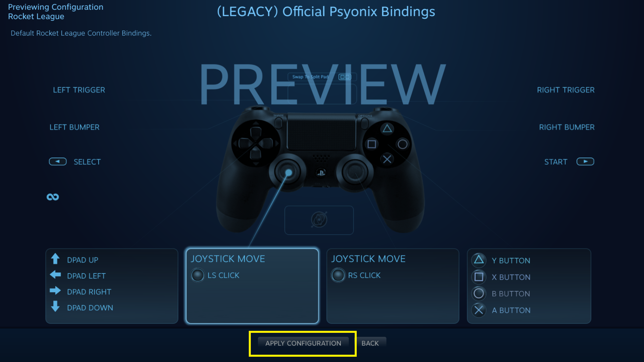644x362 pixels.
Task: Open the RIGHT BUMPER binding
Action: coord(567,127)
